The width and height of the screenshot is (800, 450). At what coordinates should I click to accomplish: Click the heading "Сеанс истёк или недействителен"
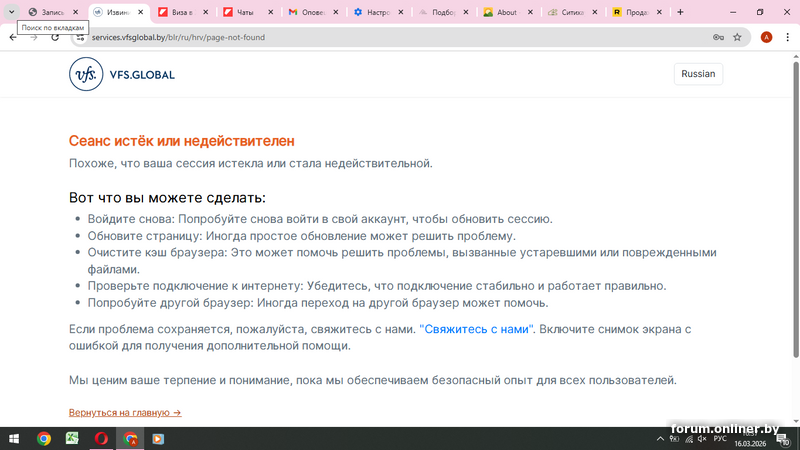click(x=182, y=141)
